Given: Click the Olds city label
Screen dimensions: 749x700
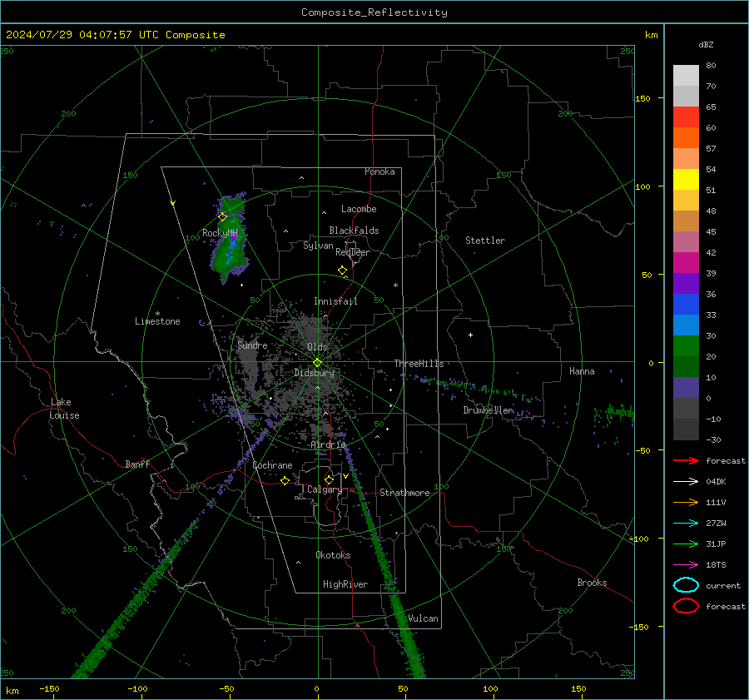Looking at the screenshot, I should 317,347.
